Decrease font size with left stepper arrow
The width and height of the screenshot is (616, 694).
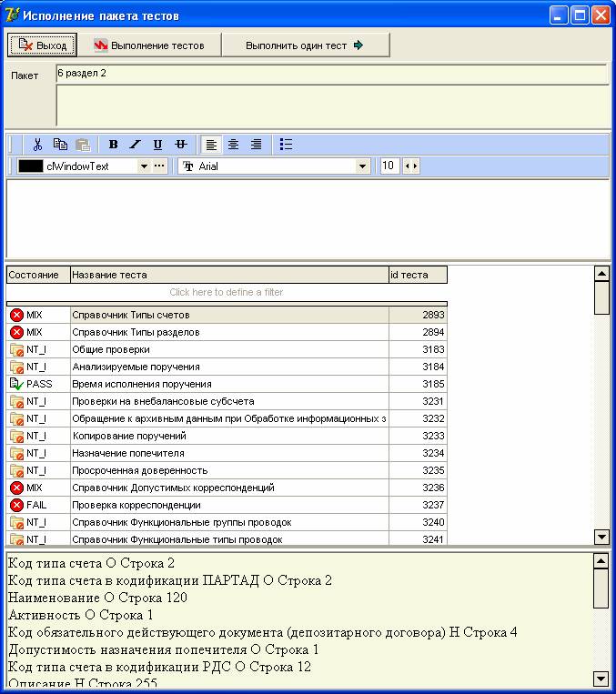point(407,166)
